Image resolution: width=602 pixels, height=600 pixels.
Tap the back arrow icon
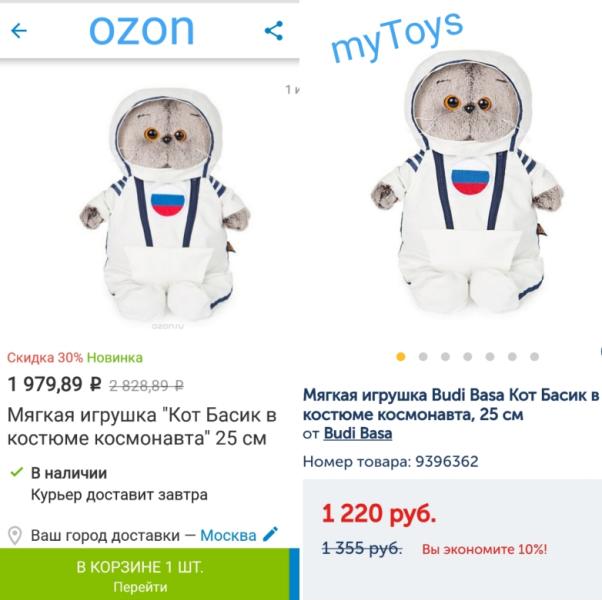(19, 31)
